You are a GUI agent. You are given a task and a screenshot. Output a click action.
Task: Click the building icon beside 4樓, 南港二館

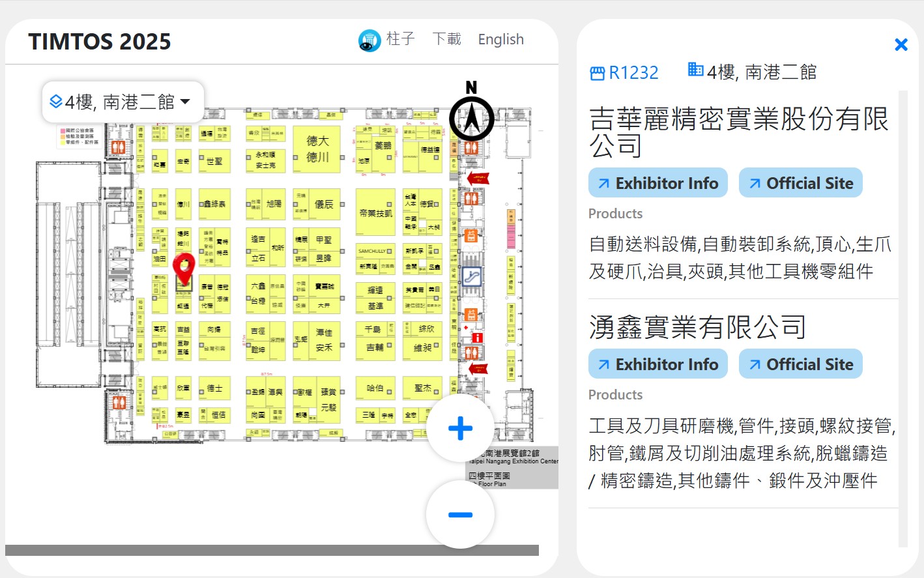point(695,69)
